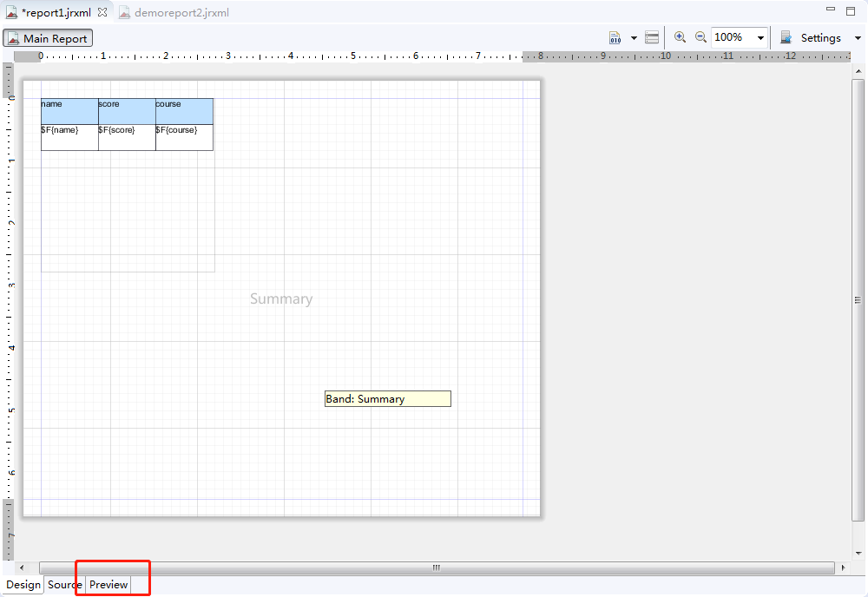Open the zoom level 100% dropdown
868x597 pixels.
(x=760, y=37)
